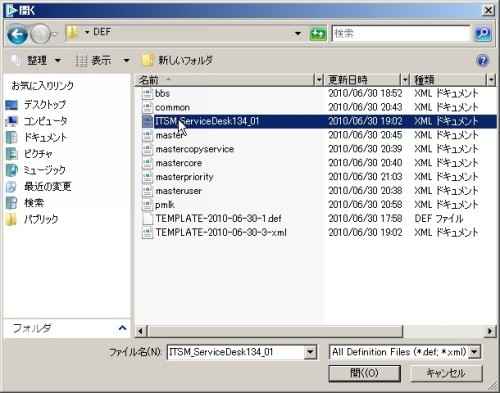The image size is (500, 393).
Task: Select the masterpriority file
Action: pyautogui.click(x=184, y=177)
